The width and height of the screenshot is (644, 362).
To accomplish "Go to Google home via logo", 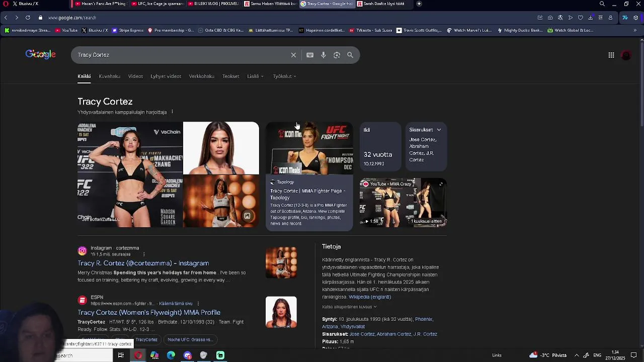I will tap(40, 54).
